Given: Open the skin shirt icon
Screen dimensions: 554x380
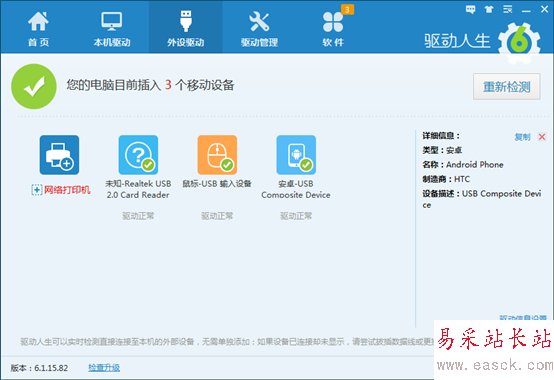Looking at the screenshot, I should pos(489,10).
